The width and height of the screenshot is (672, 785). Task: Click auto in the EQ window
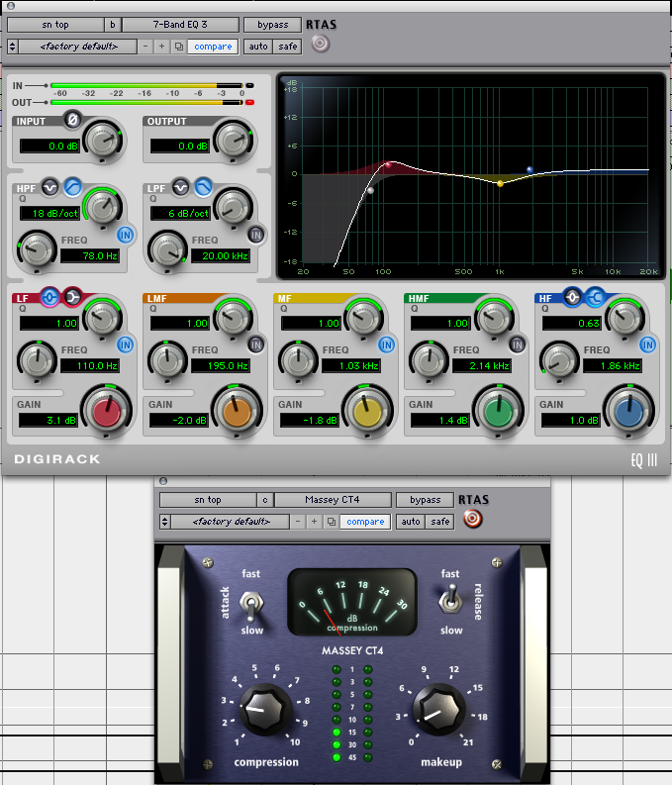(258, 47)
